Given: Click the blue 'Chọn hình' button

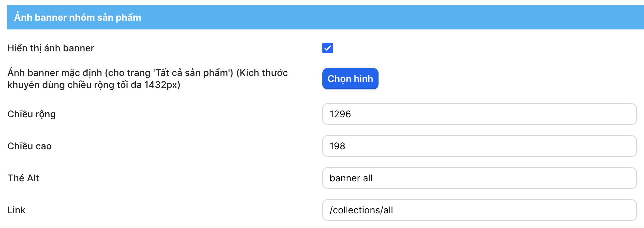Looking at the screenshot, I should tap(350, 79).
